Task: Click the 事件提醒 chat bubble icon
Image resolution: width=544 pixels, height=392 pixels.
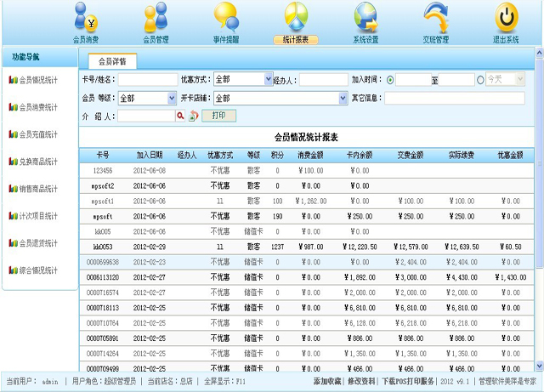Action: click(x=225, y=18)
